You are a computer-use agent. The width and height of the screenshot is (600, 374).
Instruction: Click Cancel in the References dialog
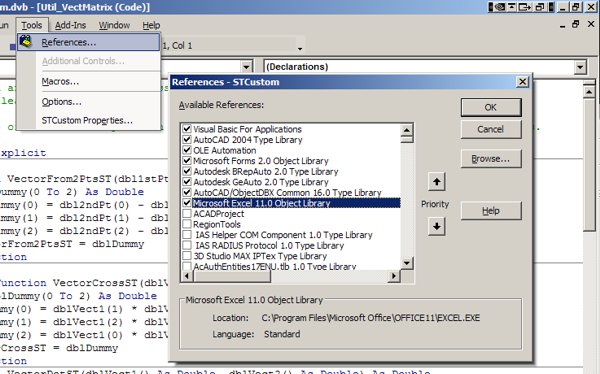[491, 129]
